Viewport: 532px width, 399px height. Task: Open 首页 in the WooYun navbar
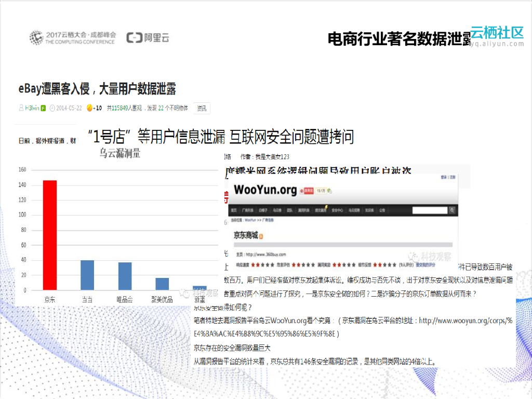[234, 210]
